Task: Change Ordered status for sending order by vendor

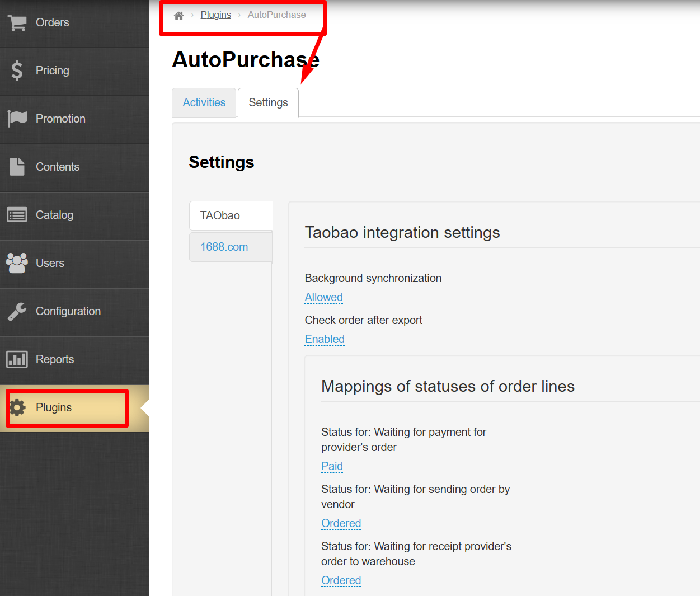Action: pos(341,523)
